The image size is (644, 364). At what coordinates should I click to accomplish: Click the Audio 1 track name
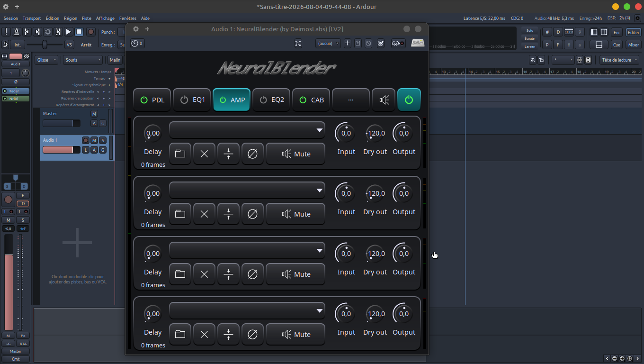pyautogui.click(x=50, y=140)
